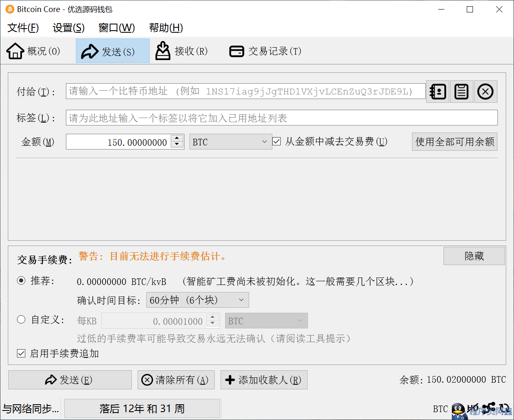Switch to the 交易记录(T) tab

[265, 51]
